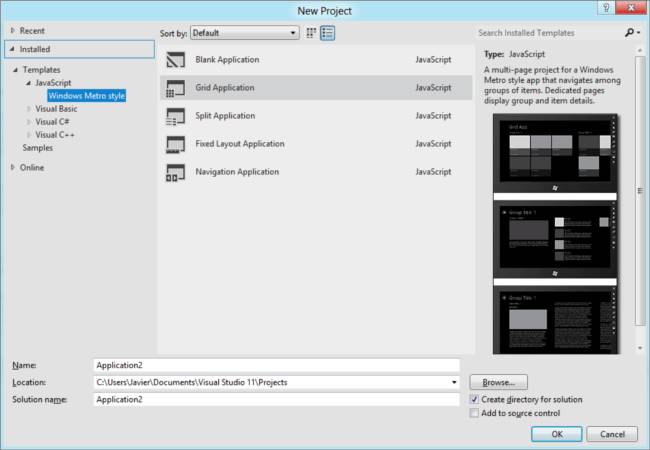Expand the Online section

[13, 167]
